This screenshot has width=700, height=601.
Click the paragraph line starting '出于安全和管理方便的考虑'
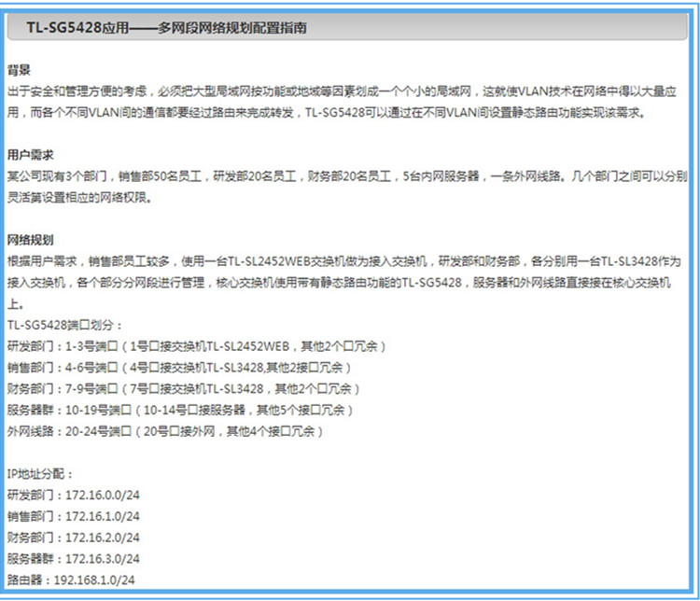coord(342,91)
